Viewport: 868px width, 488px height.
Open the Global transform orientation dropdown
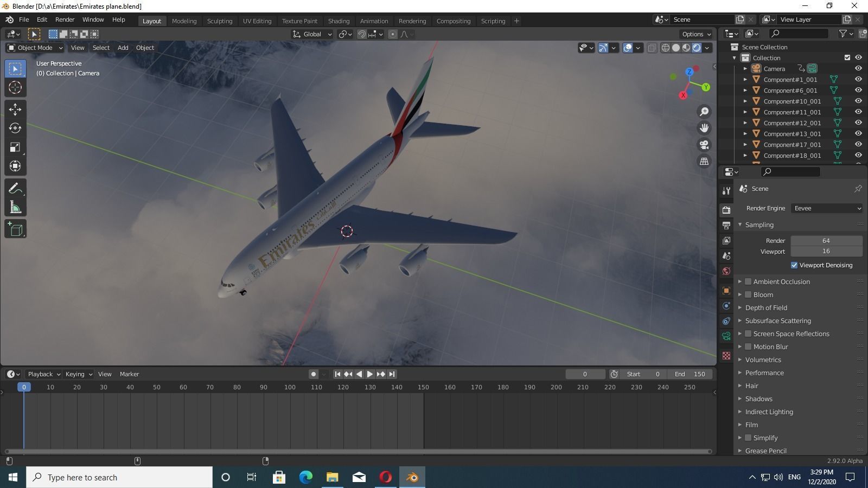[x=312, y=34]
